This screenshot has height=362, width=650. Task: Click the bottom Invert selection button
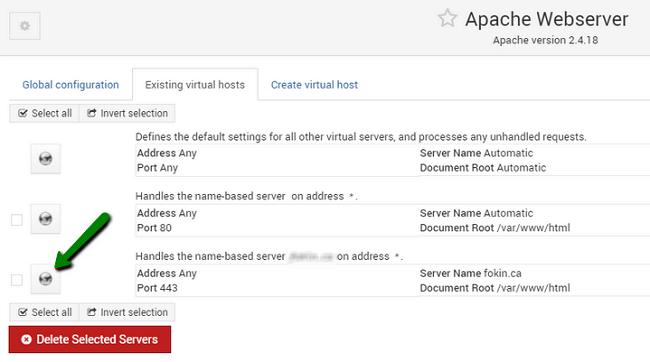127,312
